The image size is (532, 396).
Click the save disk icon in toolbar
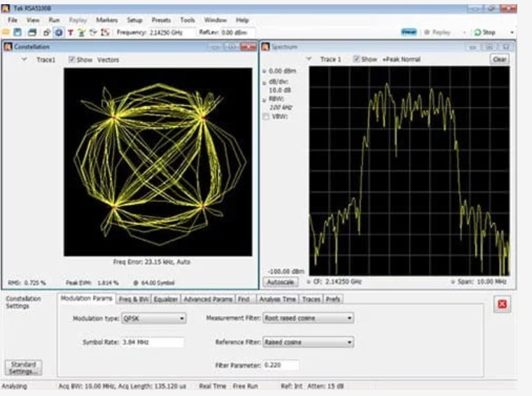click(18, 32)
